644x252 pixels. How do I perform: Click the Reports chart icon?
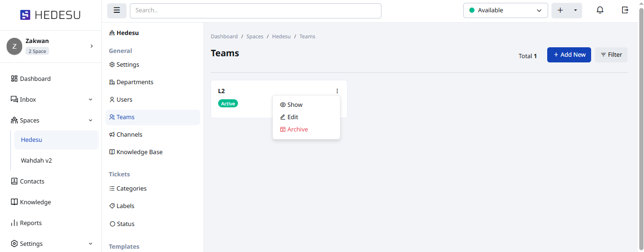(14, 223)
